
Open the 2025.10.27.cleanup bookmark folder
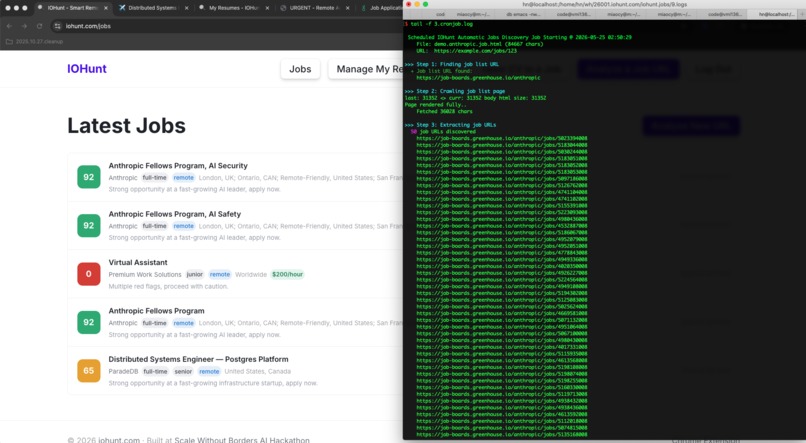(x=34, y=42)
